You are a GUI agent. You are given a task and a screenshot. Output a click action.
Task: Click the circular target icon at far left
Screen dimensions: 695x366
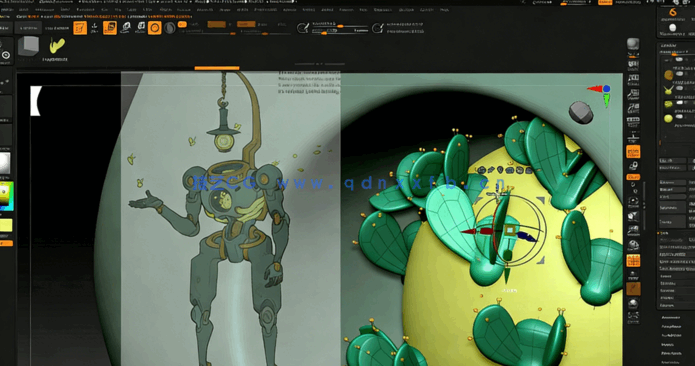click(x=6, y=55)
